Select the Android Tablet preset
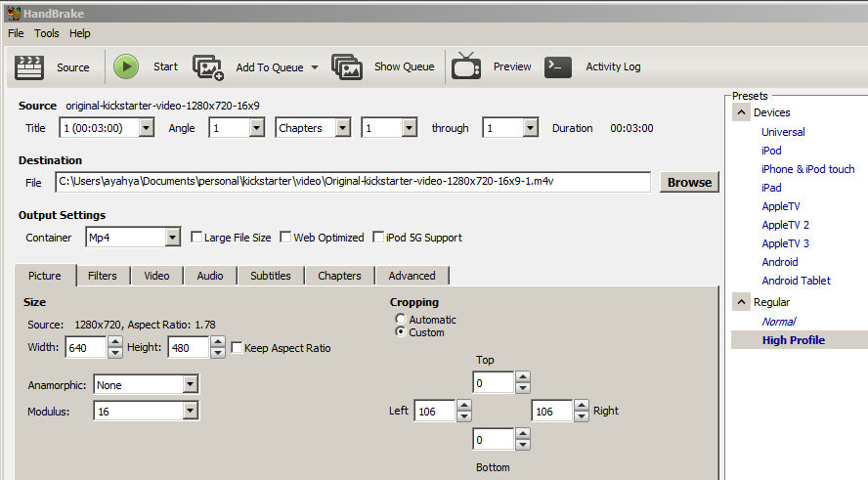This screenshot has width=868, height=480. click(796, 281)
